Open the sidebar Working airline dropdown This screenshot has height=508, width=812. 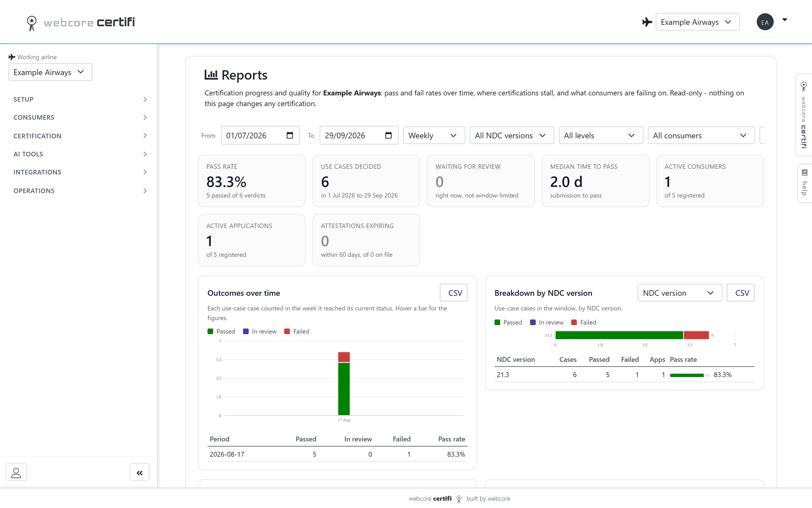[50, 72]
